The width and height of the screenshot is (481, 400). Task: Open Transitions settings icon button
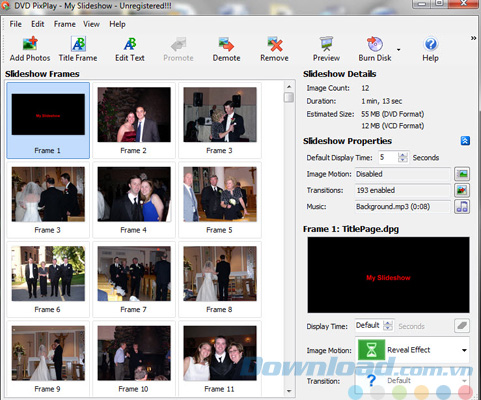tap(462, 190)
